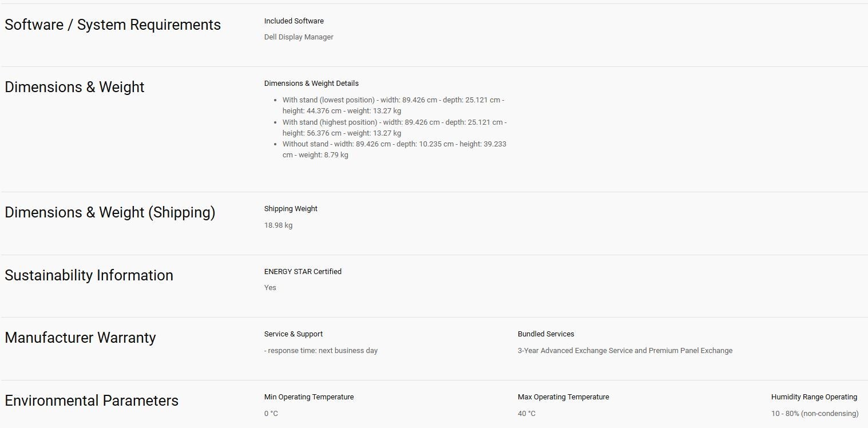
Task: Click the Service & Support label
Action: [294, 334]
